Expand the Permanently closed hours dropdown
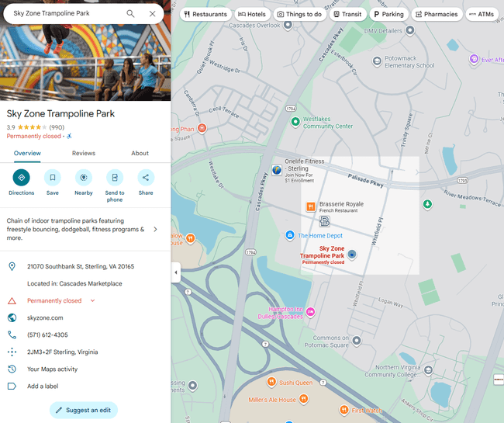The height and width of the screenshot is (423, 504). (x=93, y=300)
